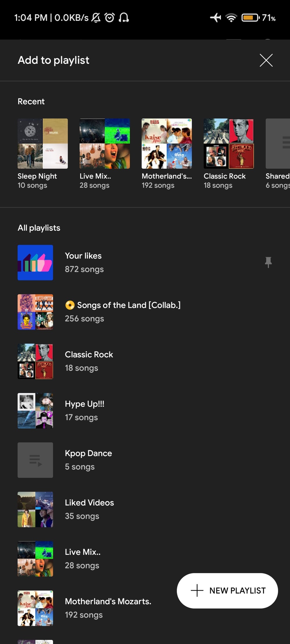290x644 pixels.
Task: Tap the Your likes thumbs-up icon
Action: [35, 263]
